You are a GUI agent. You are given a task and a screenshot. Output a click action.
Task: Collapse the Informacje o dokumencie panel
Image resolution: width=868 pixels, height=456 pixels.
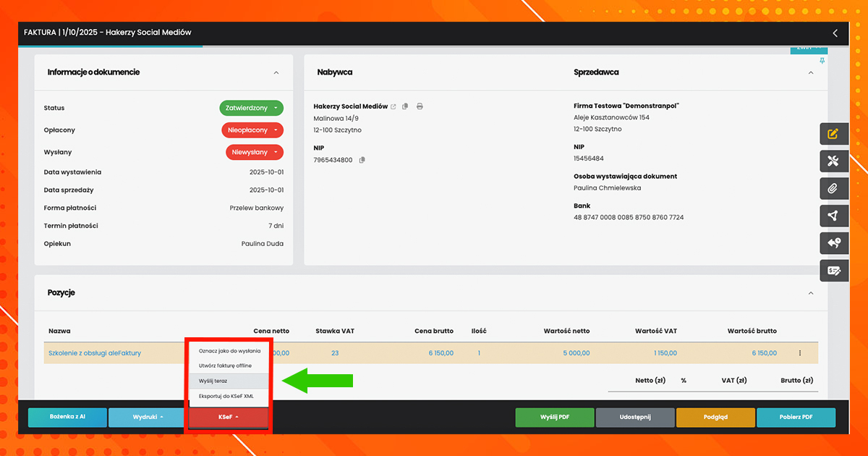point(276,72)
